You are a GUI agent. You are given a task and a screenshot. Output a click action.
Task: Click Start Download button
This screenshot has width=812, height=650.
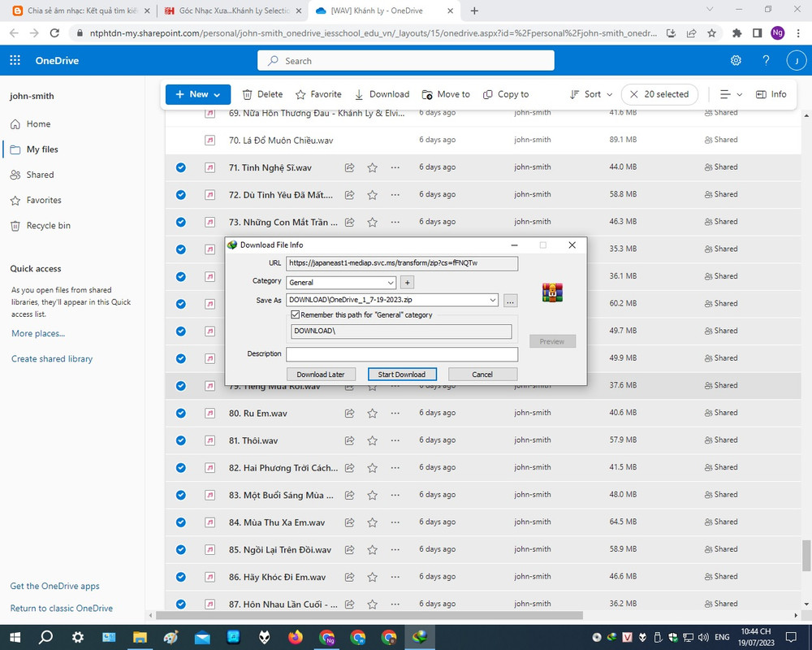402,375
